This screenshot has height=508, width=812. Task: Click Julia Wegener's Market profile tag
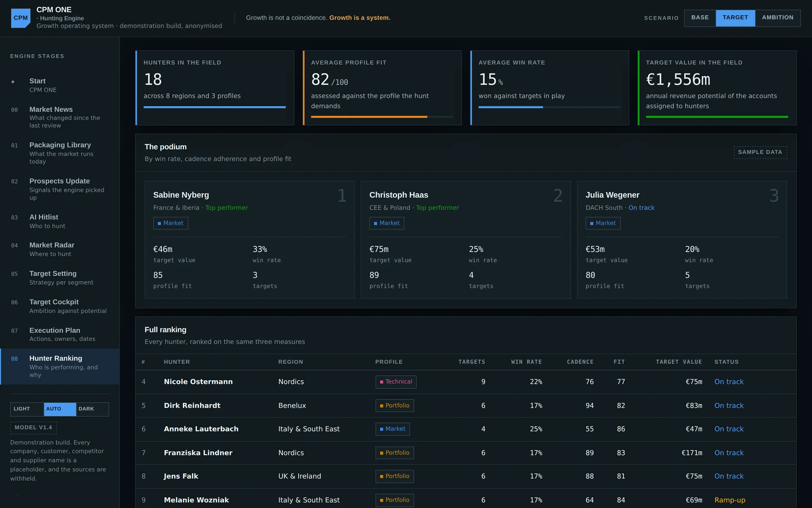click(x=603, y=223)
